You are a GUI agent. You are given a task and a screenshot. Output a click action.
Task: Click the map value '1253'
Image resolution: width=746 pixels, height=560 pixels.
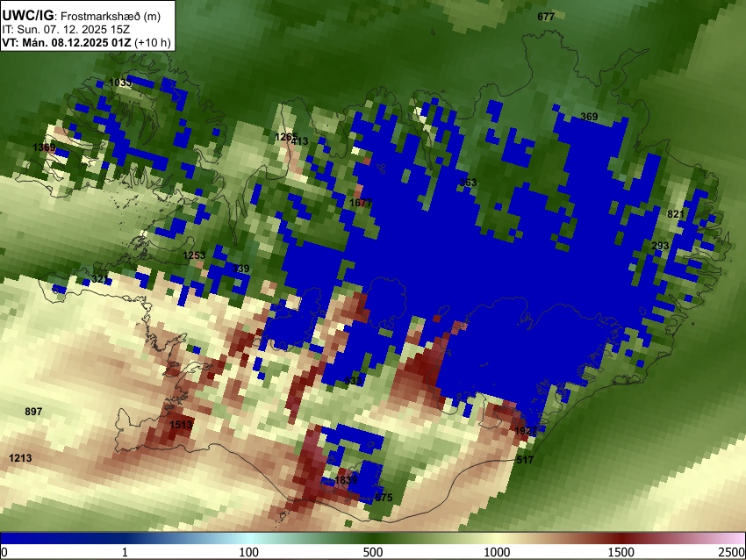pos(194,255)
